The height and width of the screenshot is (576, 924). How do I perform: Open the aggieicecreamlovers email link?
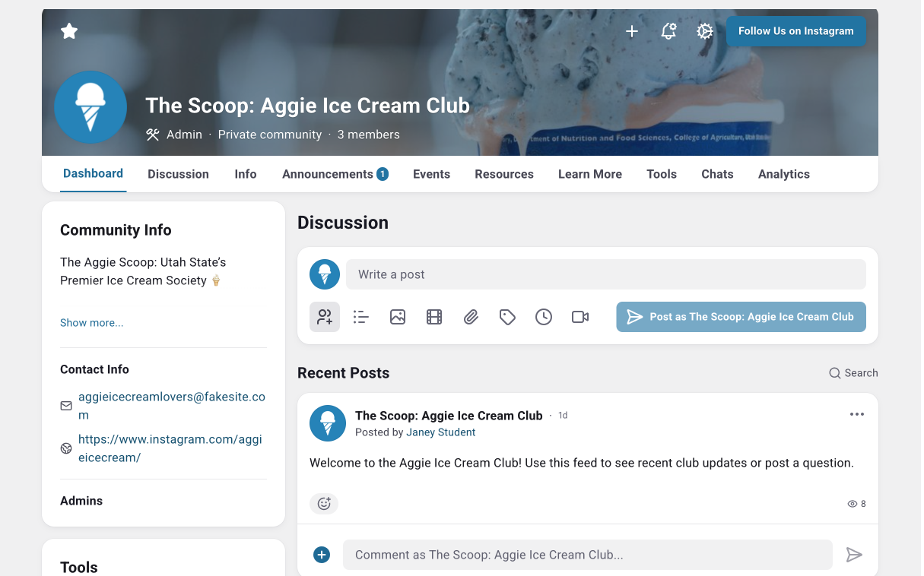(x=172, y=406)
